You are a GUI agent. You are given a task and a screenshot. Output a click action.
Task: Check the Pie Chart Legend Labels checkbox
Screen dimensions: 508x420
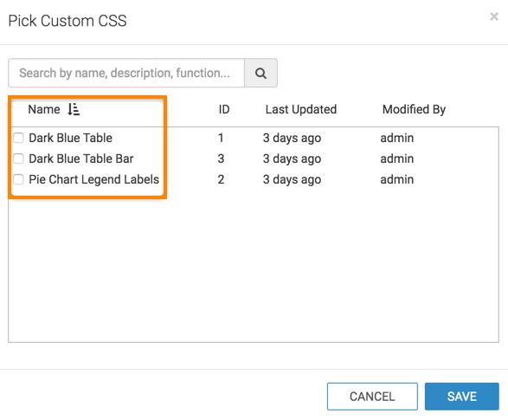click(18, 179)
